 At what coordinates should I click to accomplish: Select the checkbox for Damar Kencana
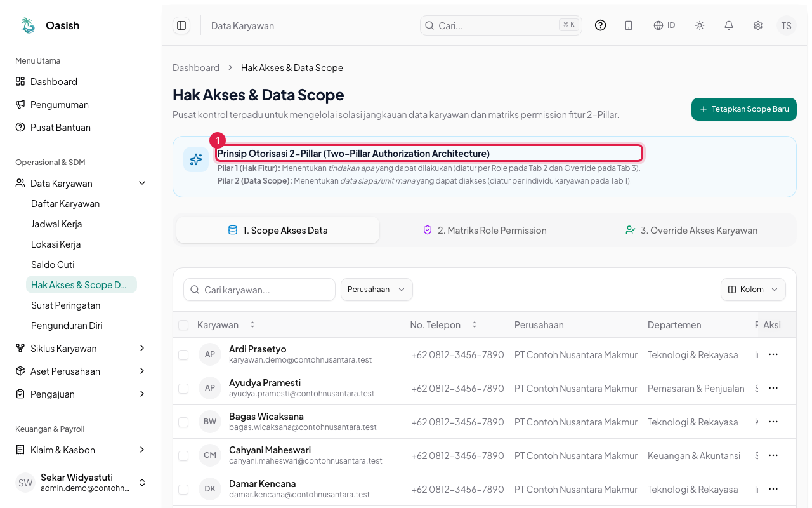tap(183, 490)
